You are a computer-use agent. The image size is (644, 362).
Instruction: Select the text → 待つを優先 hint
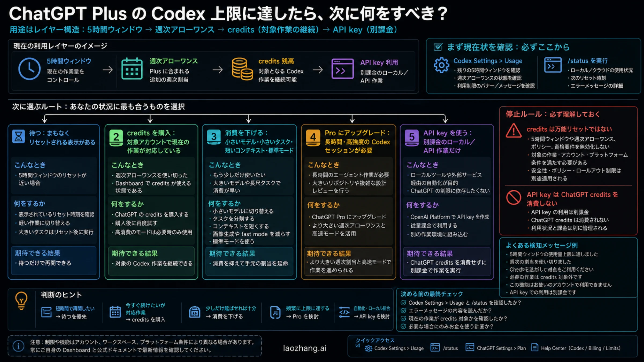click(71, 317)
